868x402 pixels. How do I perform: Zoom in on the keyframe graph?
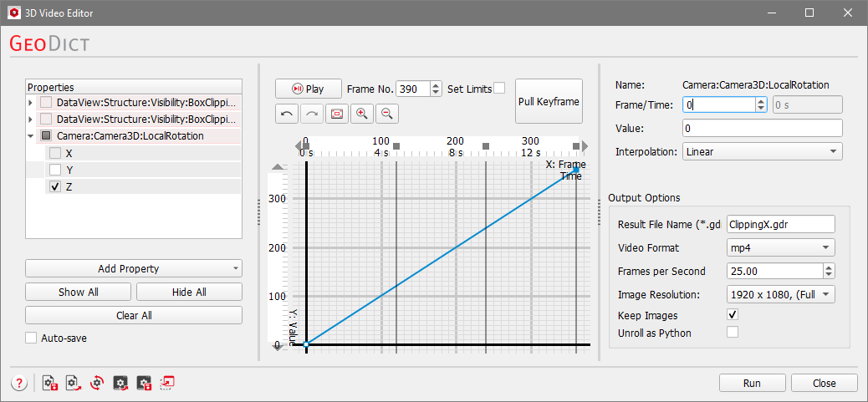click(x=362, y=114)
